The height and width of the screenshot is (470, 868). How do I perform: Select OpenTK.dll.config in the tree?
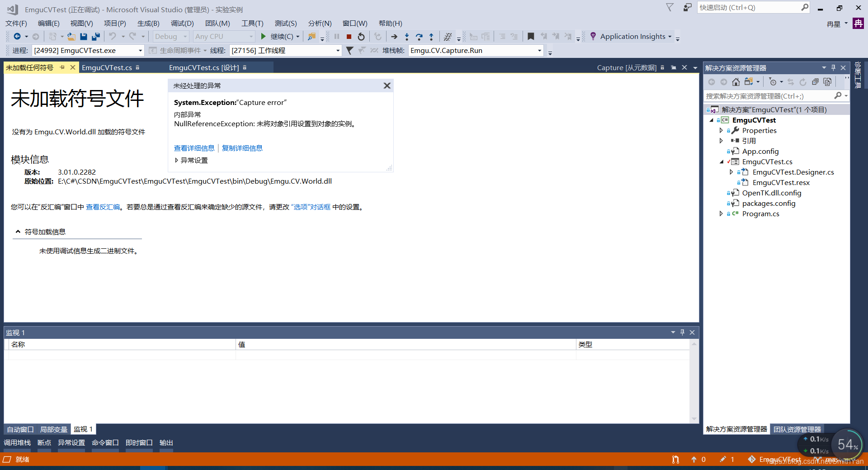(771, 193)
